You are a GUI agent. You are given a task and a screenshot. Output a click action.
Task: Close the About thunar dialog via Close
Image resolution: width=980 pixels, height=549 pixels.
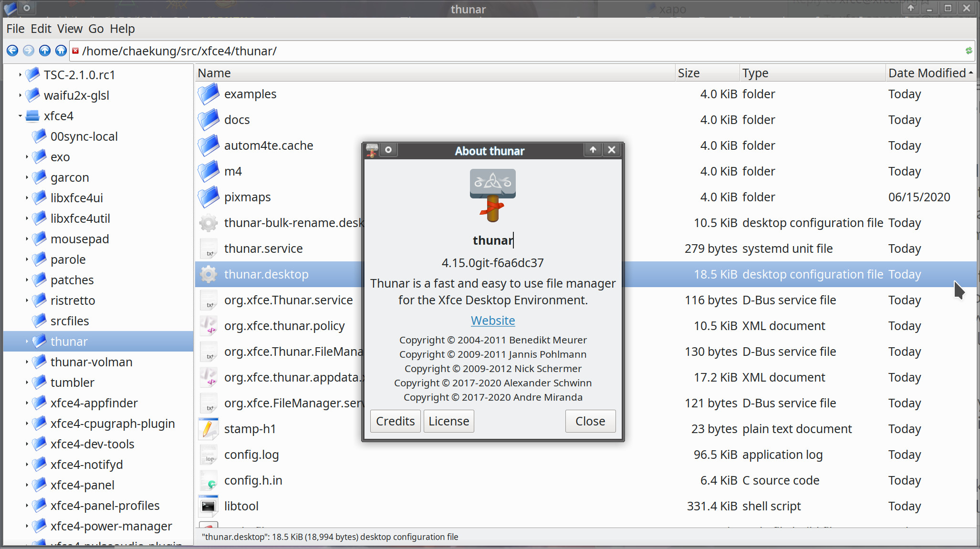coord(590,421)
